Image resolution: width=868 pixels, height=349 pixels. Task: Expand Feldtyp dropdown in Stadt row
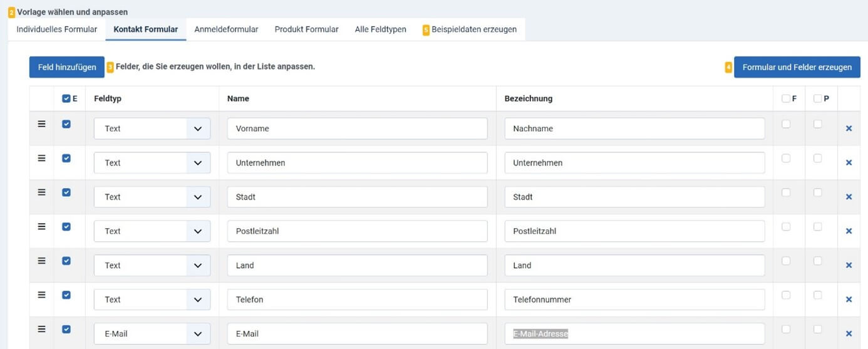tap(152, 197)
